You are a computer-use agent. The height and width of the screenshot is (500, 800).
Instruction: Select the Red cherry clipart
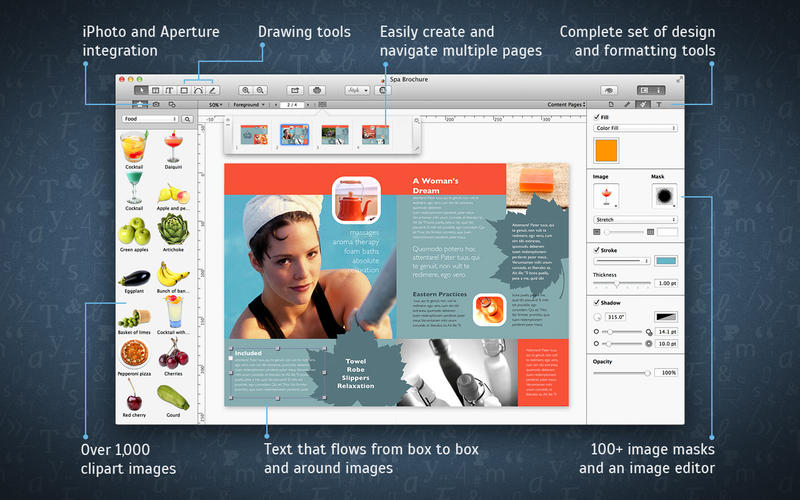[135, 395]
